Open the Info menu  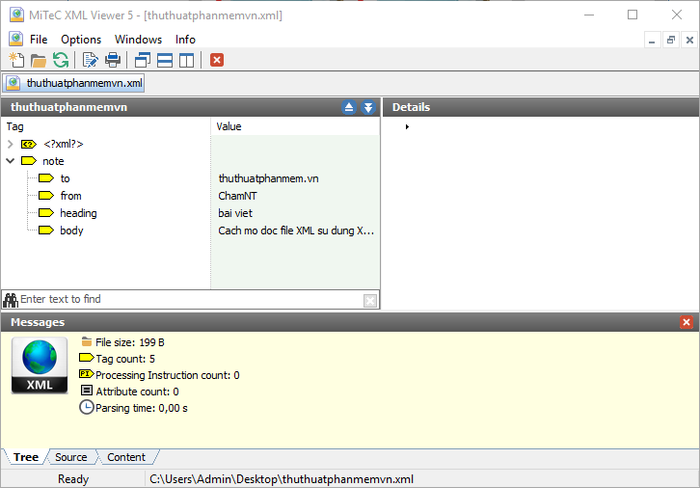[x=185, y=39]
